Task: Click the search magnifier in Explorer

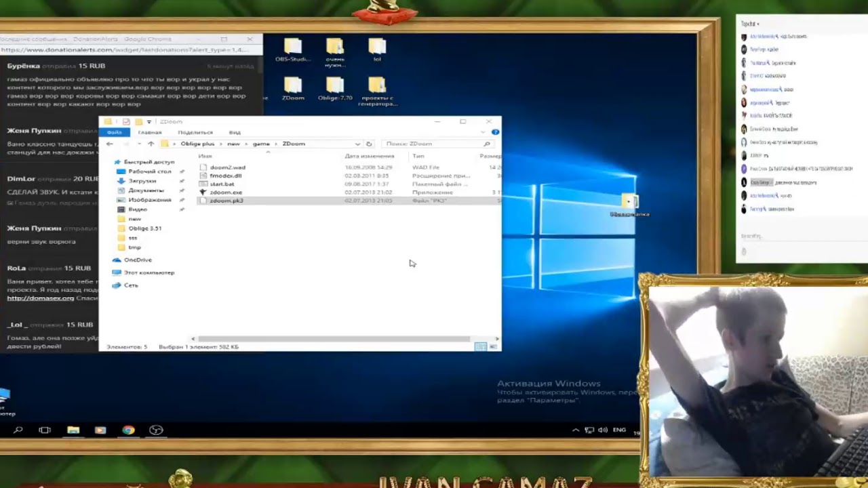Action: 487,144
